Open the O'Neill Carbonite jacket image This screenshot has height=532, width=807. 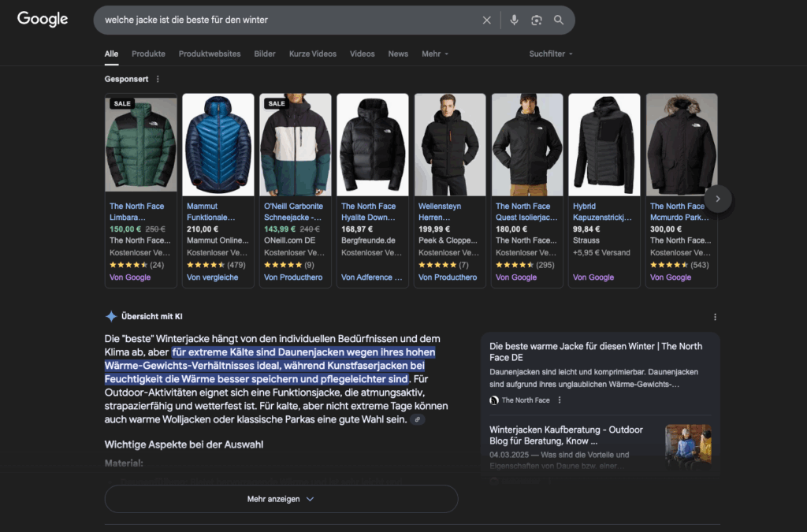[295, 144]
